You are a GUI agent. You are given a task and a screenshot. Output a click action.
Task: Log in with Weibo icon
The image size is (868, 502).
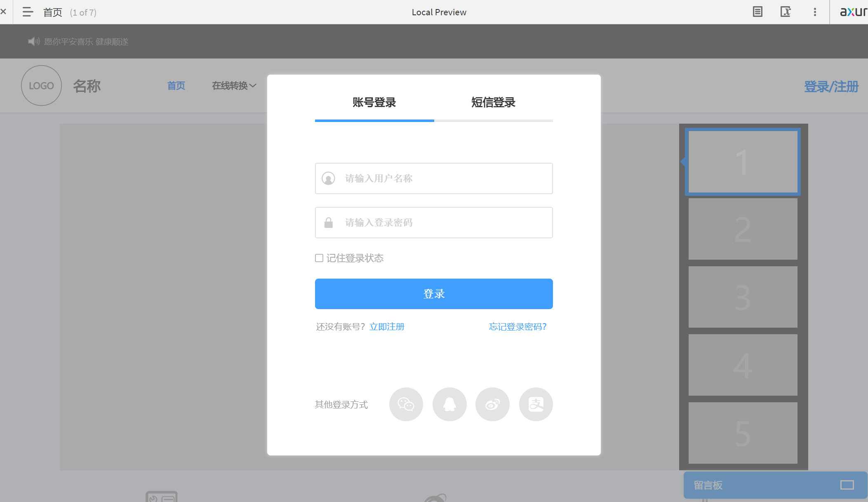(x=492, y=404)
